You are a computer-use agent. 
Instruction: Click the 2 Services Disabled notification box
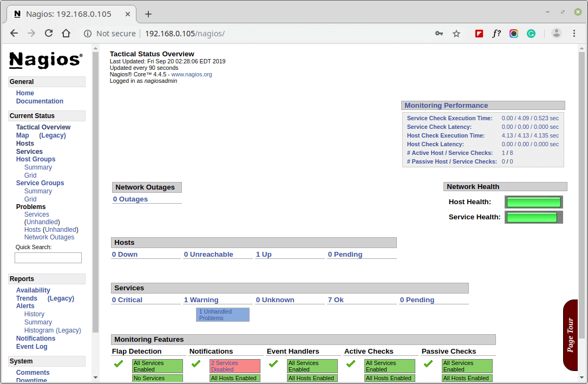pos(234,366)
